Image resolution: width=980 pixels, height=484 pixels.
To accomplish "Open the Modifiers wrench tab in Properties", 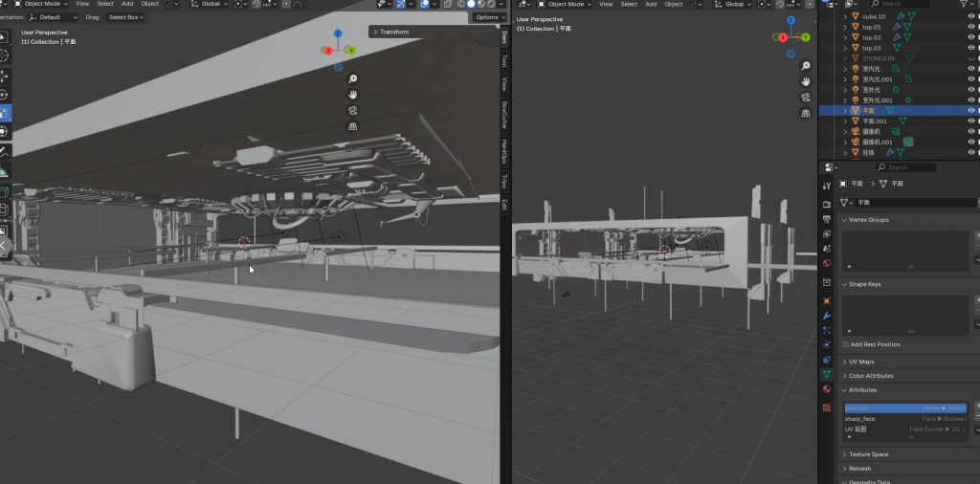I will pos(827,316).
